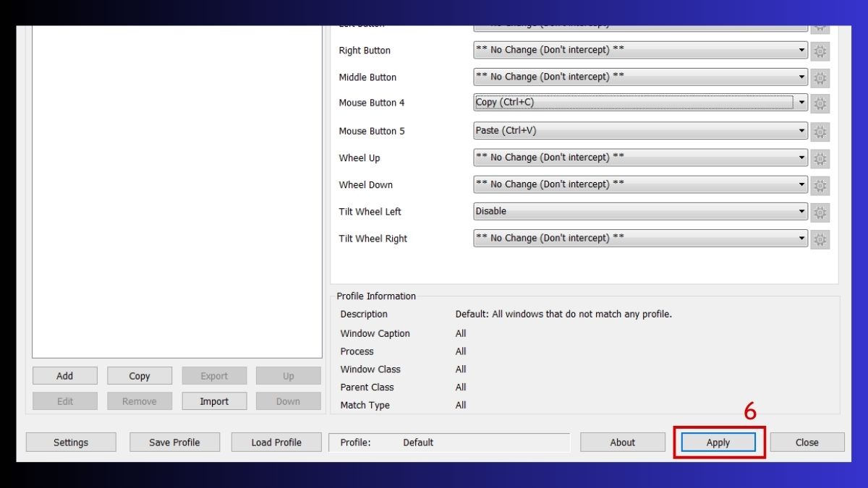
Task: Click the profile description text starting 'Default: All windows'
Action: [x=563, y=314]
